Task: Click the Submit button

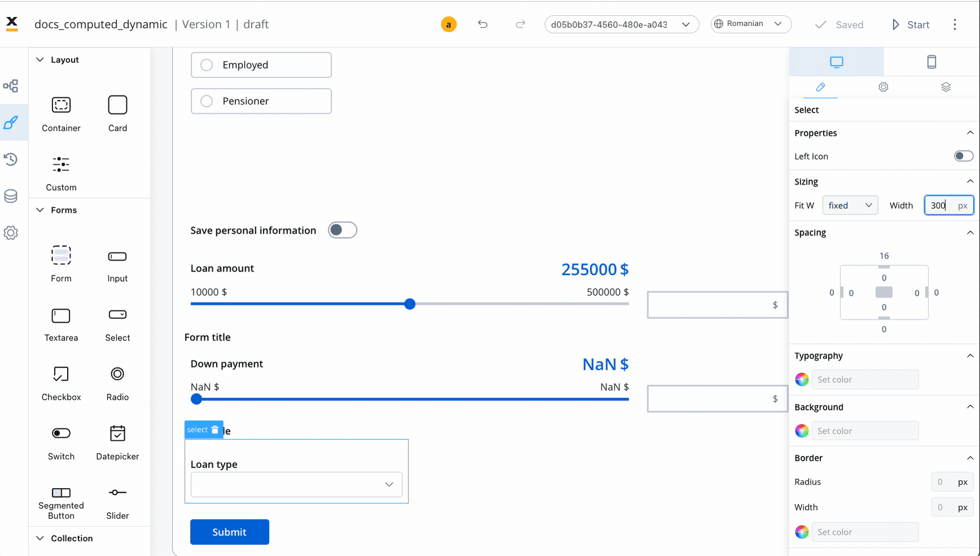Action: tap(230, 532)
